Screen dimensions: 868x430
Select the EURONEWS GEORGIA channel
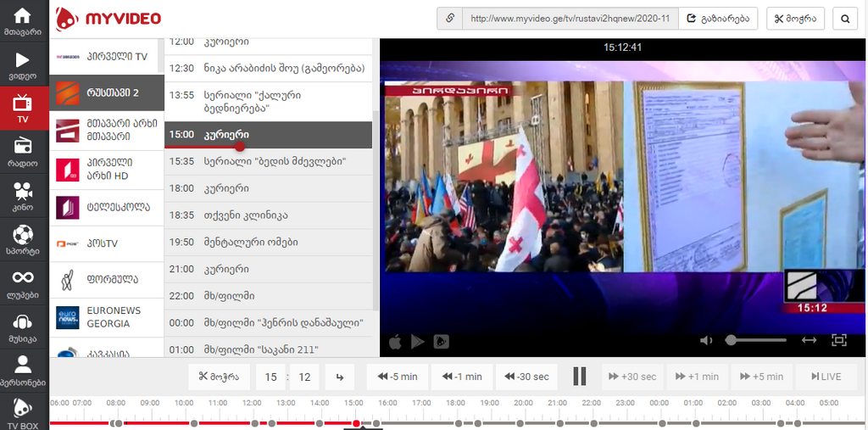[106, 317]
